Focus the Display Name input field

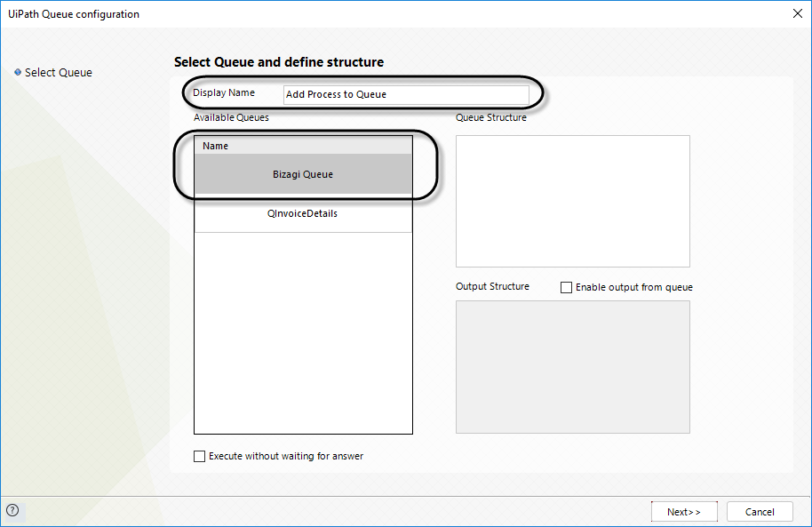pos(407,94)
